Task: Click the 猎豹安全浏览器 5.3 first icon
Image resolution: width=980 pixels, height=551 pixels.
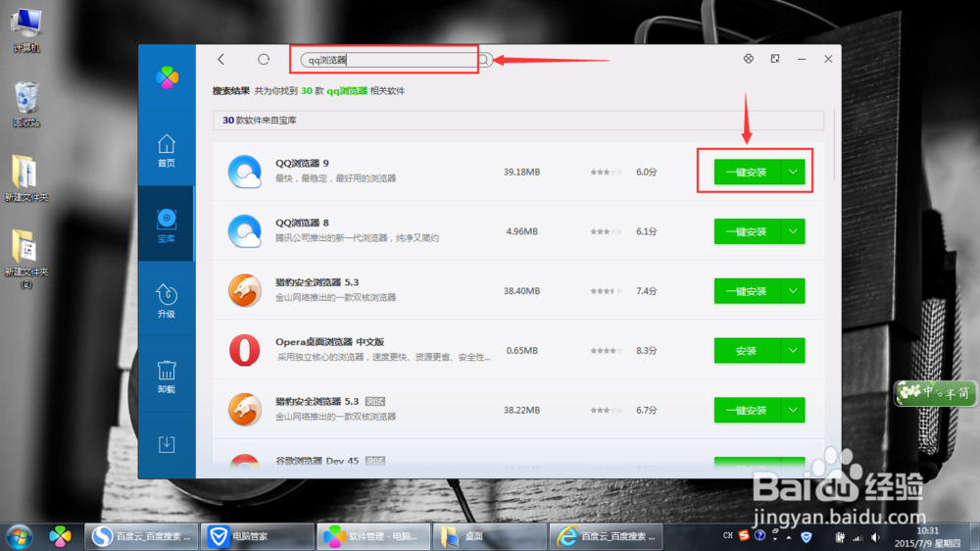Action: (x=244, y=290)
